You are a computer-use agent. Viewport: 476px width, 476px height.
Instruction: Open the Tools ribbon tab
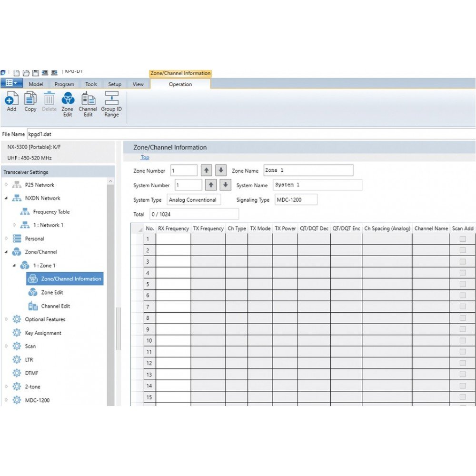[x=91, y=84]
